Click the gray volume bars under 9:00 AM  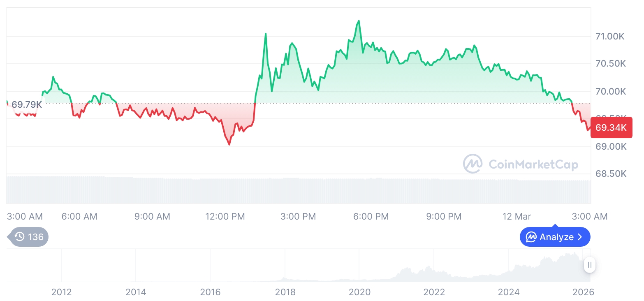click(x=152, y=190)
